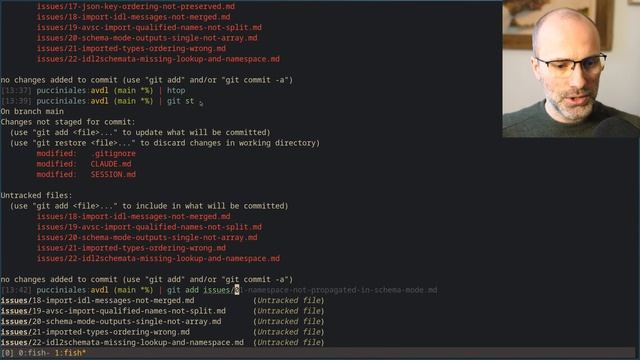Click the 'git restore <file>...' hint line

tap(165, 143)
